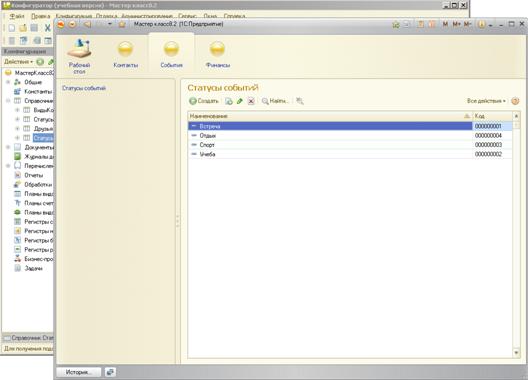
Task: Click the calculator M+ icon in title bar
Action: point(456,24)
